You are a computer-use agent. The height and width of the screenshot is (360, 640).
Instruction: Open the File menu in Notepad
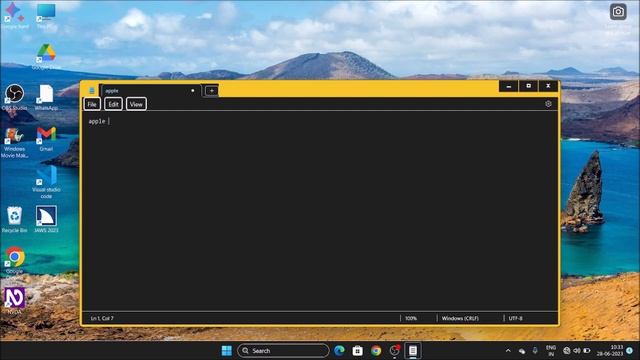pyautogui.click(x=92, y=104)
